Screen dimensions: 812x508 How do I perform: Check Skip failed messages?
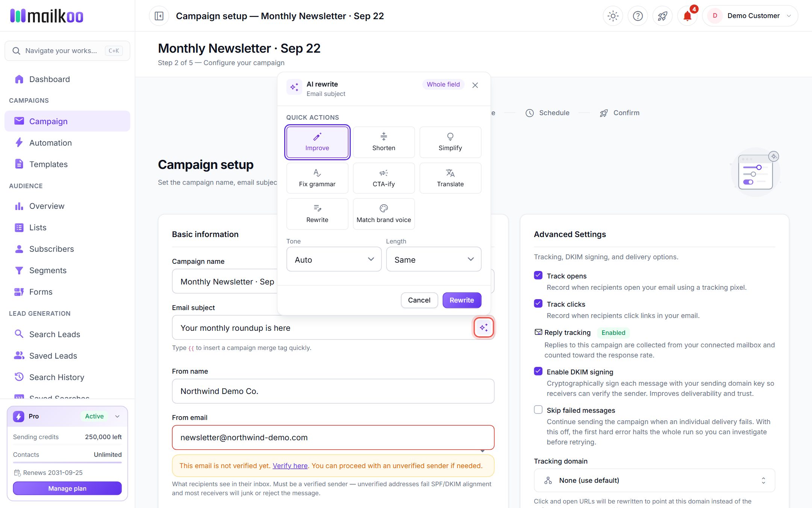pos(538,410)
